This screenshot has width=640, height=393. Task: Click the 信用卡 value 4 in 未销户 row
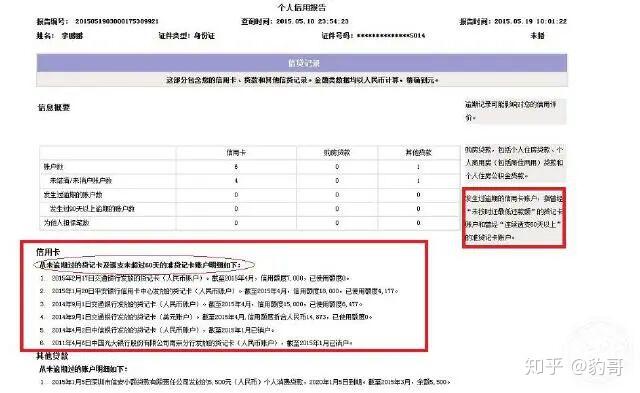236,180
